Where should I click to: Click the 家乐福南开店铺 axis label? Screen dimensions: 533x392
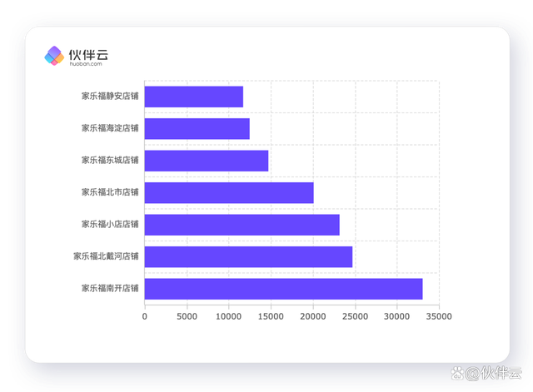pyautogui.click(x=110, y=289)
